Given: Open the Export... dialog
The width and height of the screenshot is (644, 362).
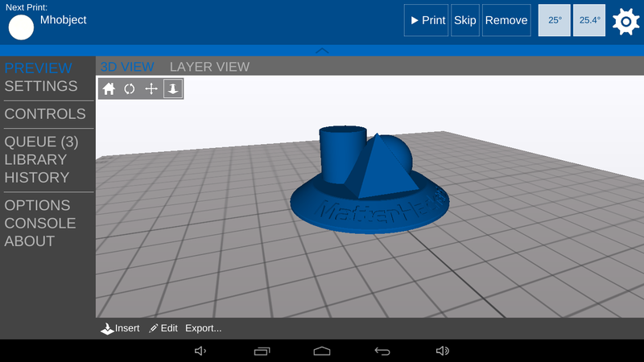Looking at the screenshot, I should pos(204,328).
